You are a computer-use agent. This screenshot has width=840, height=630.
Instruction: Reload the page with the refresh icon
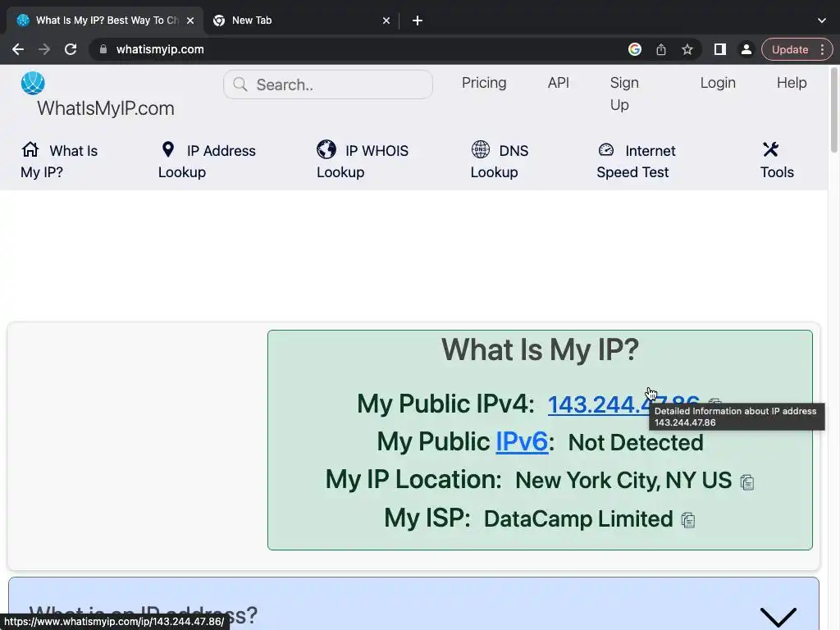[x=71, y=49]
